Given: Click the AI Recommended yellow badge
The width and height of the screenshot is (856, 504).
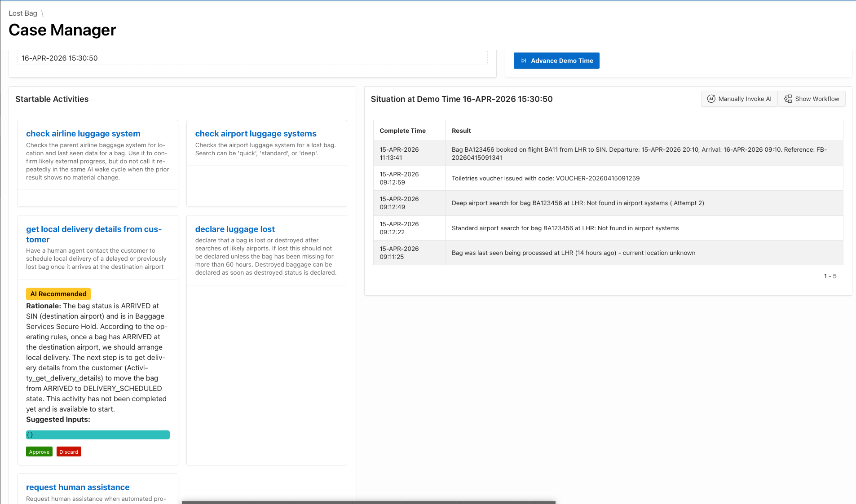Looking at the screenshot, I should point(58,294).
